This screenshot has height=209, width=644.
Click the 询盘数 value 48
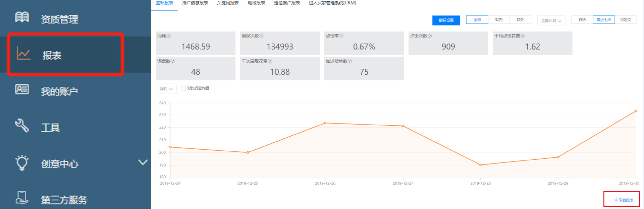coord(196,72)
